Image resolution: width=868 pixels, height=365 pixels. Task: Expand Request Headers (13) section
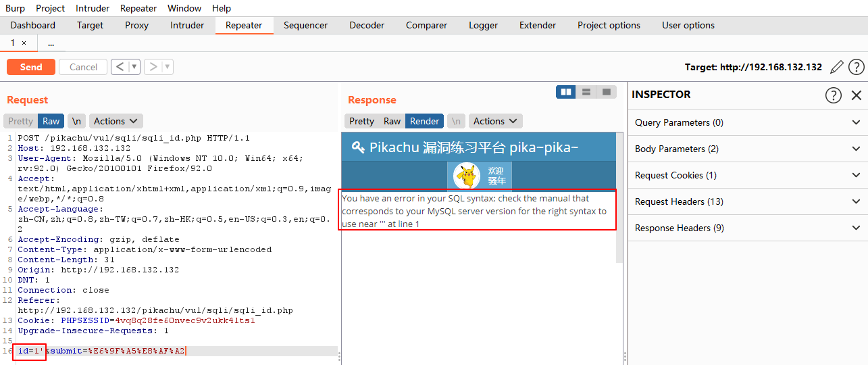[748, 201]
